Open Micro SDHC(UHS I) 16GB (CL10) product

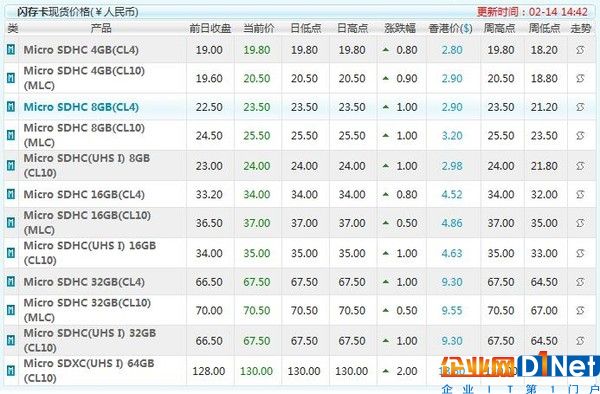coord(90,253)
